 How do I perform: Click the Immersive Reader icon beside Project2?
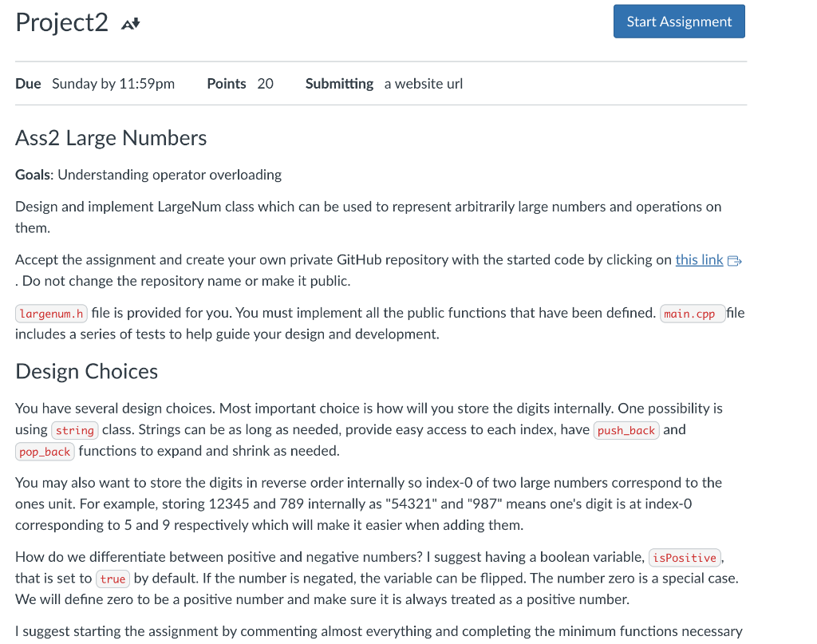[130, 25]
